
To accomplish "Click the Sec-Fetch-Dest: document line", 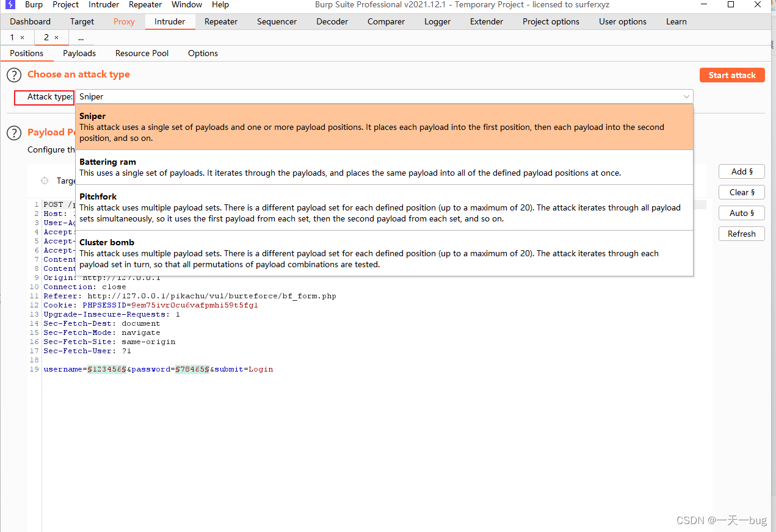I will pyautogui.click(x=102, y=324).
